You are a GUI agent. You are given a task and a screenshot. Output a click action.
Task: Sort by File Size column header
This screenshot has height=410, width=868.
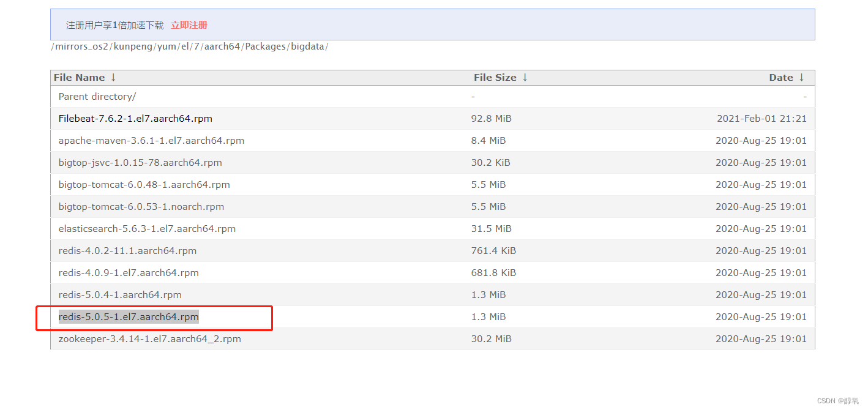tap(495, 78)
